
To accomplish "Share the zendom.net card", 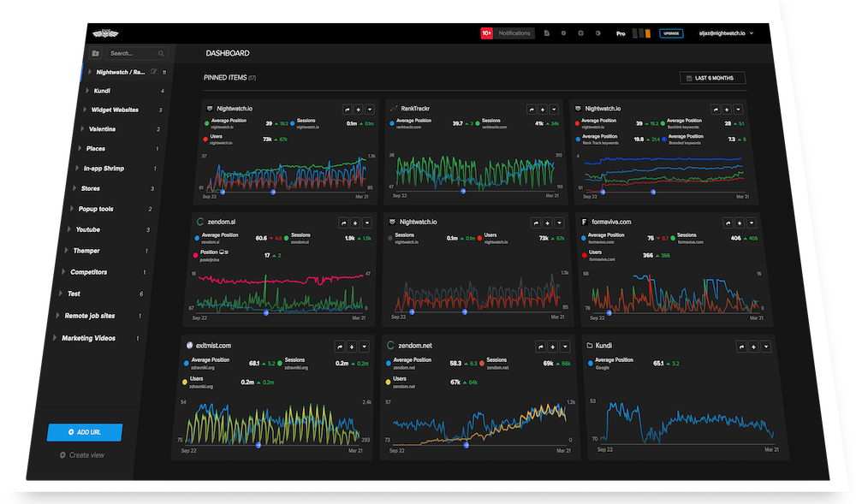I will click(x=540, y=347).
